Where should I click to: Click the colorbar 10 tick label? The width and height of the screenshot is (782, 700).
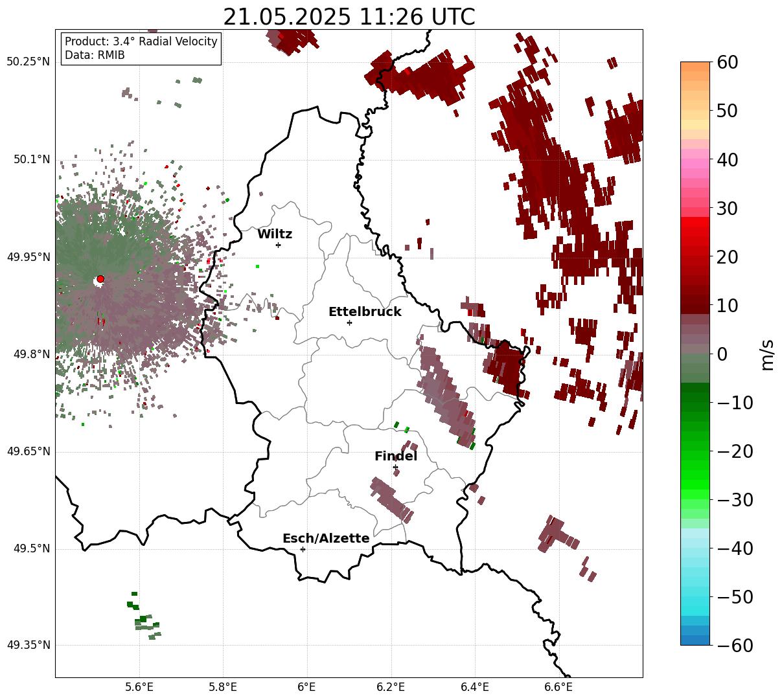[727, 306]
